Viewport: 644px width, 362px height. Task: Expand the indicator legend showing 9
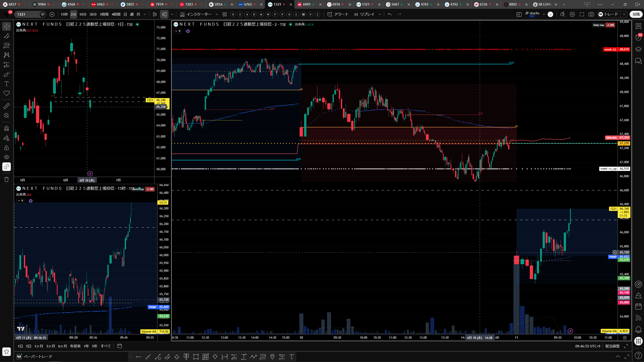[x=178, y=31]
